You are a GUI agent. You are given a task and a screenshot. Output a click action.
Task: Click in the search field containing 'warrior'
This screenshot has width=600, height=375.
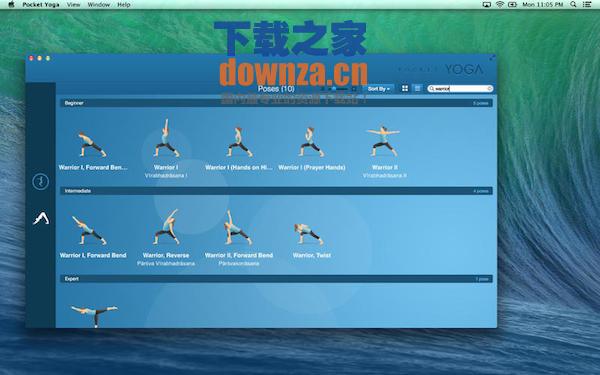coord(460,89)
